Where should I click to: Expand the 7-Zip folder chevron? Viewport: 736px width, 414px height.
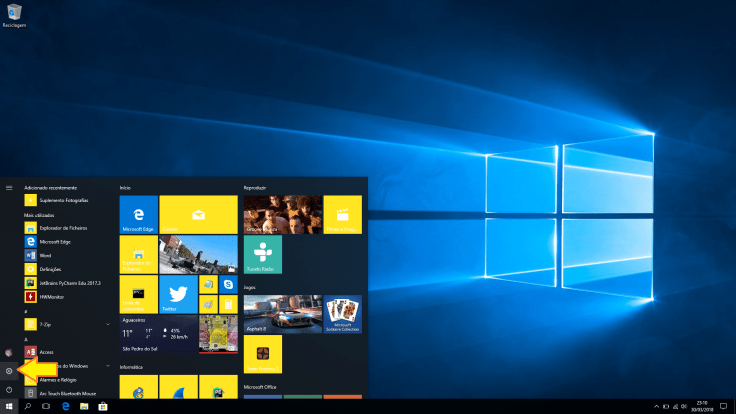[x=107, y=325]
